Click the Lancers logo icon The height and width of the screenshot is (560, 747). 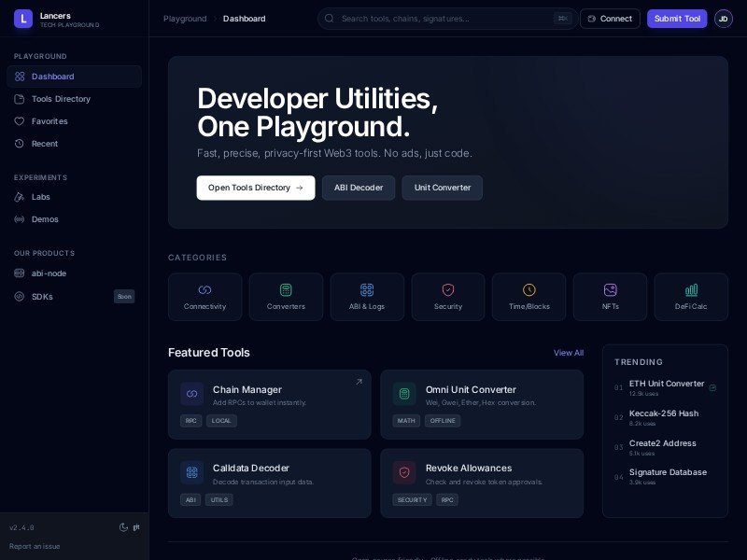[x=23, y=19]
